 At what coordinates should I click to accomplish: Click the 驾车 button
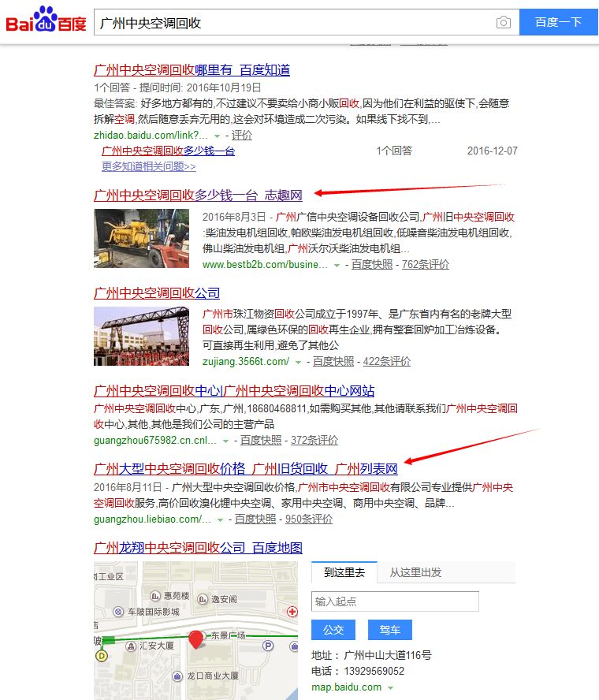389,630
